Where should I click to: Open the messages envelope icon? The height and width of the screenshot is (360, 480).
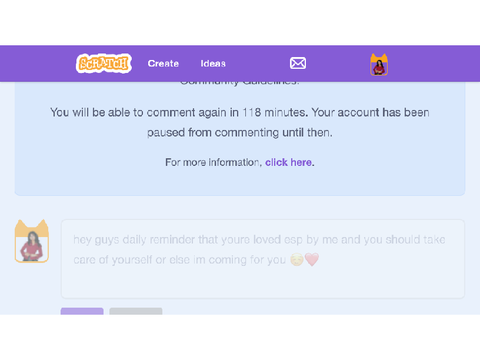[x=298, y=63]
